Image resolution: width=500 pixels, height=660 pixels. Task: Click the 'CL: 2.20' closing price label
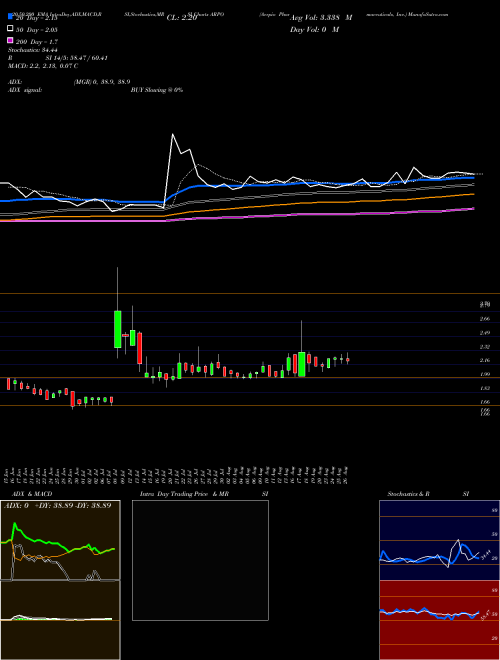click(x=182, y=18)
